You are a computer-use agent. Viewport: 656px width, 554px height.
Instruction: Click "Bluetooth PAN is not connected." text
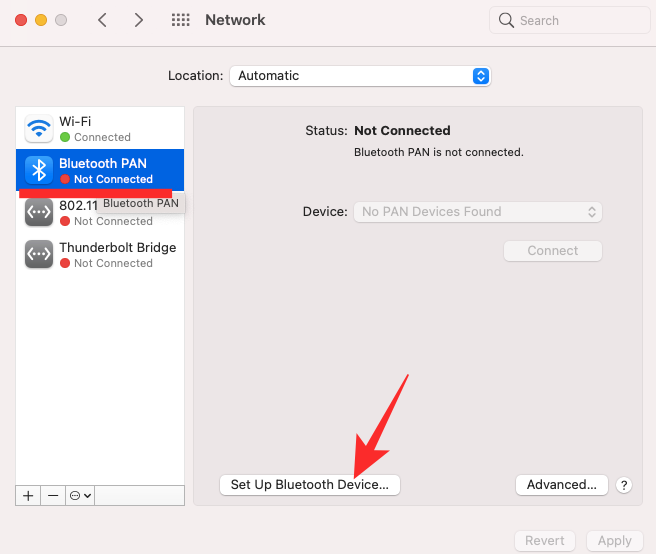pyautogui.click(x=438, y=152)
